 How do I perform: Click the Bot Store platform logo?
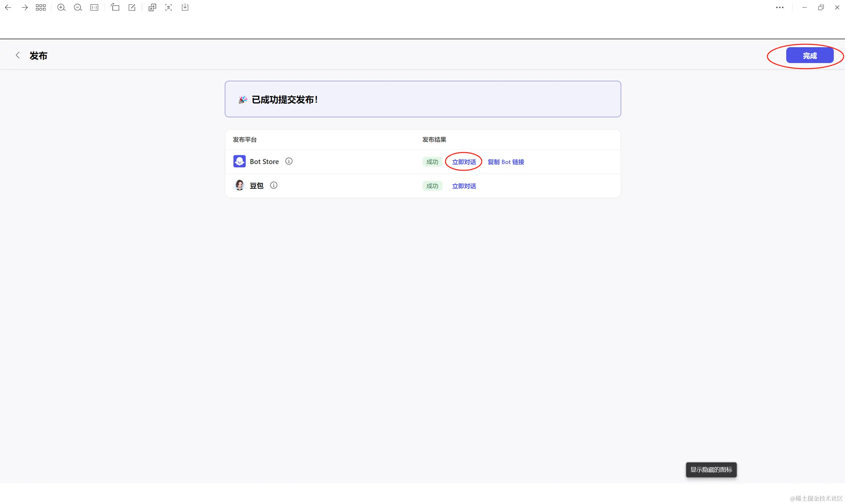239,161
